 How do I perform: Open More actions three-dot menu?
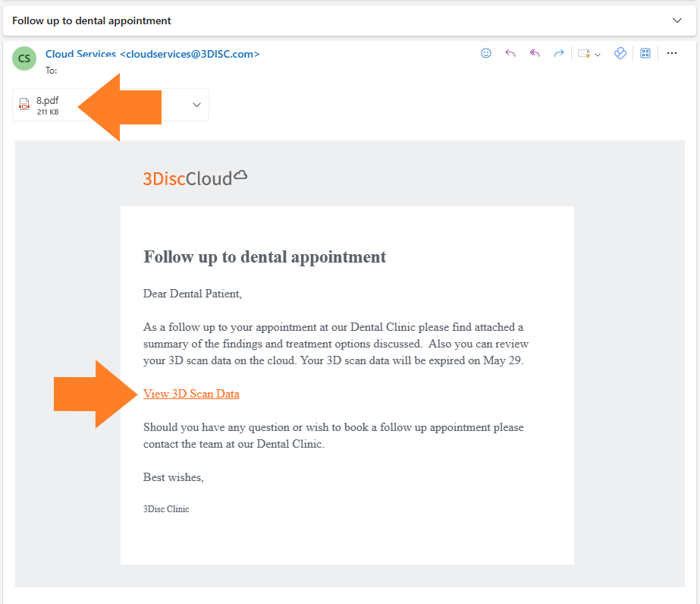671,53
